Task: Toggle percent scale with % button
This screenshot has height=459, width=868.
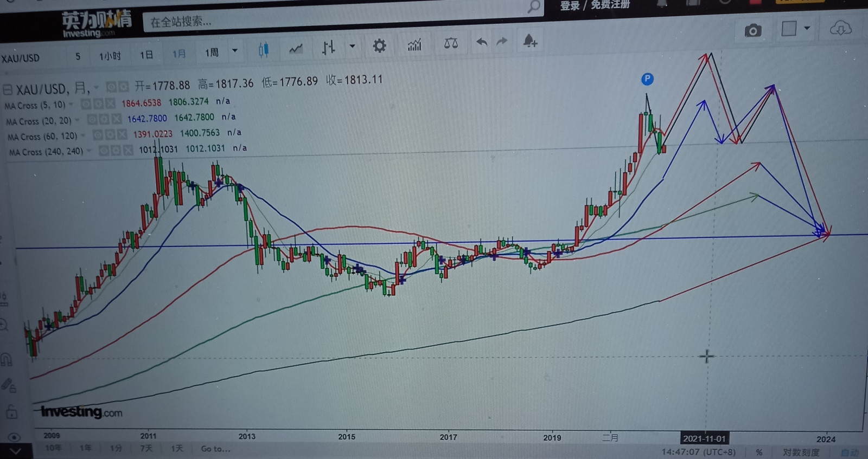Action: [759, 452]
